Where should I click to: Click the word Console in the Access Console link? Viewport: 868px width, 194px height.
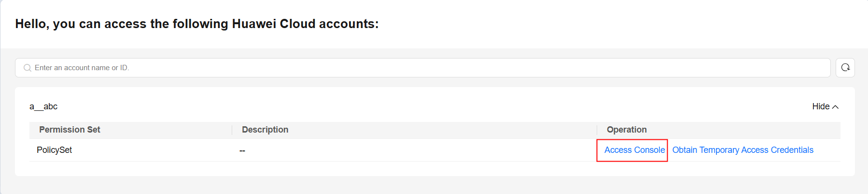click(649, 150)
